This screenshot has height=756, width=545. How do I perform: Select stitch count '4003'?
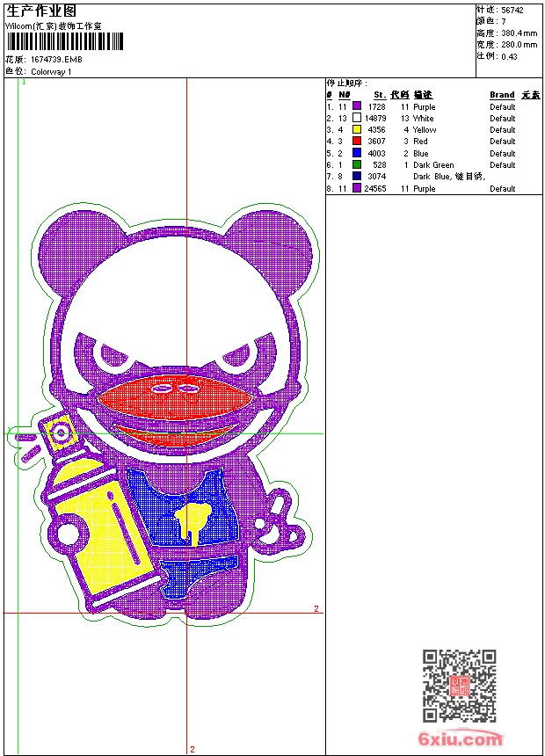point(377,154)
